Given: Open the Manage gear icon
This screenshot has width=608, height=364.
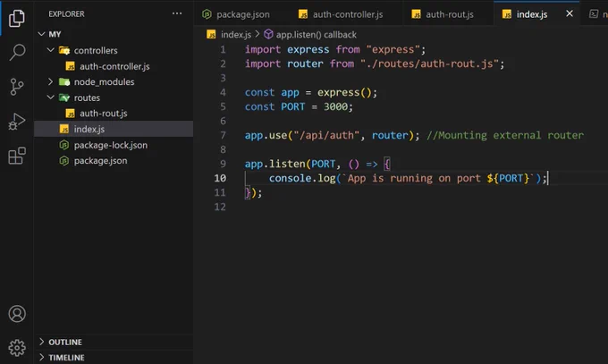Looking at the screenshot, I should point(17,348).
